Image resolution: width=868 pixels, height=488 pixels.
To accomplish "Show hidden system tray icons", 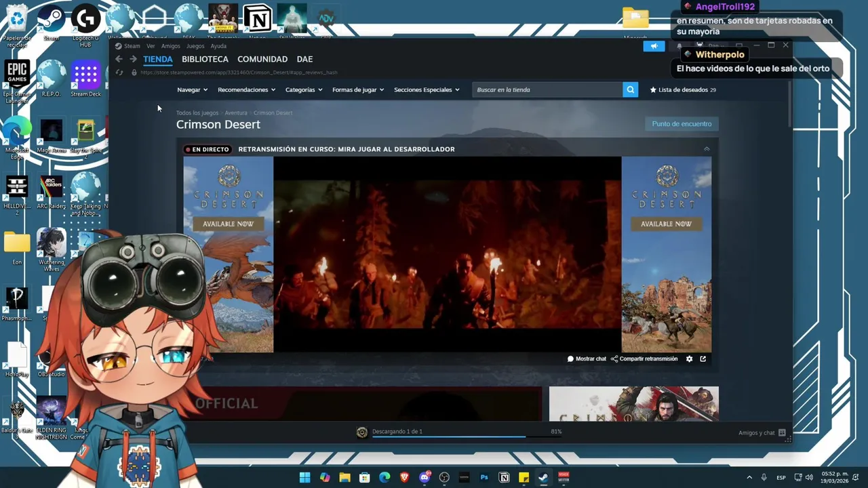I will point(749,477).
